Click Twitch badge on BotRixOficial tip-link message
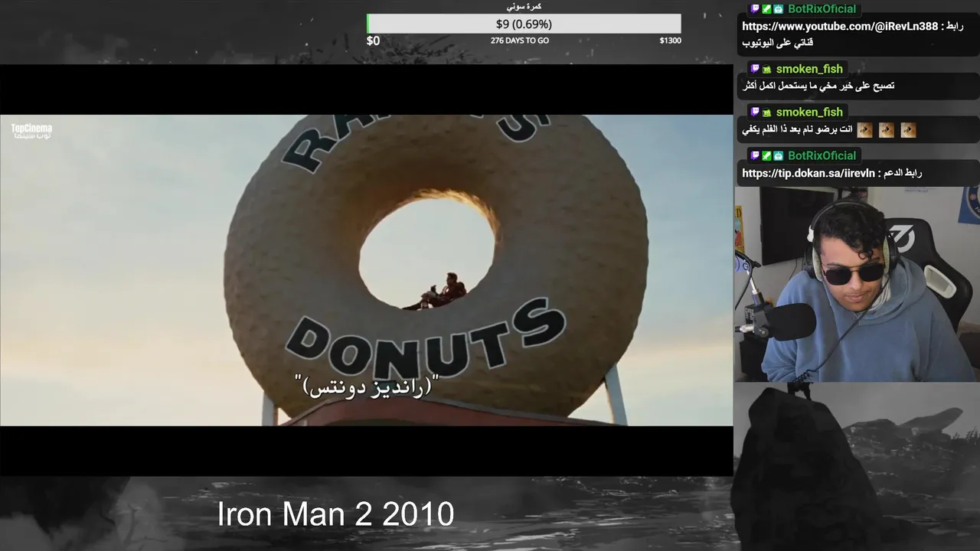The height and width of the screenshot is (551, 980). (x=754, y=155)
